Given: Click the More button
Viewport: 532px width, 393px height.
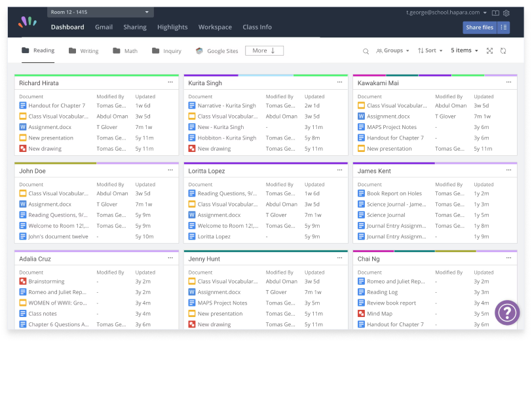Looking at the screenshot, I should pyautogui.click(x=264, y=50).
